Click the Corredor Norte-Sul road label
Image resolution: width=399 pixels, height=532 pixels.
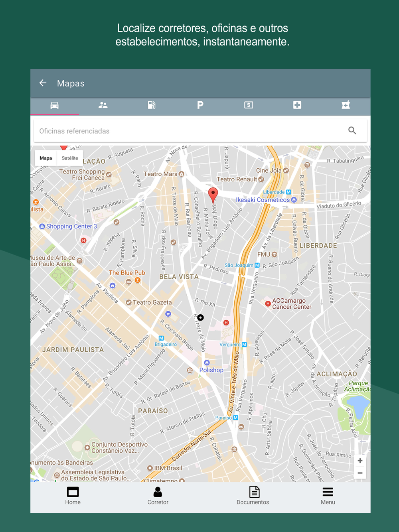[x=192, y=446]
